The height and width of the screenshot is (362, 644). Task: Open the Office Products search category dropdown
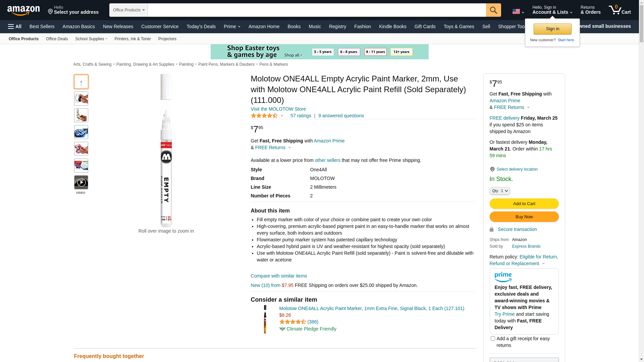pyautogui.click(x=128, y=10)
